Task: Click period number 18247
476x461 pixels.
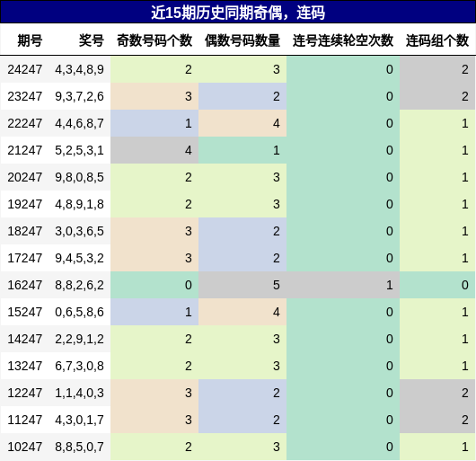Action: point(25,231)
